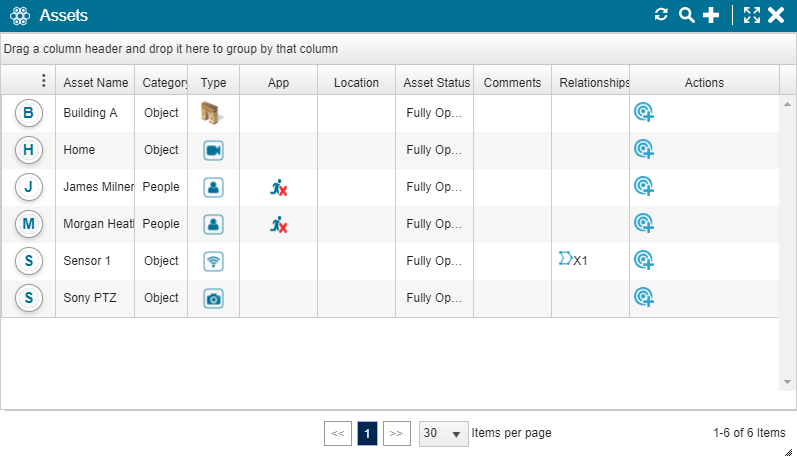Sort by Asset Status column header
797x461 pixels.
(436, 83)
